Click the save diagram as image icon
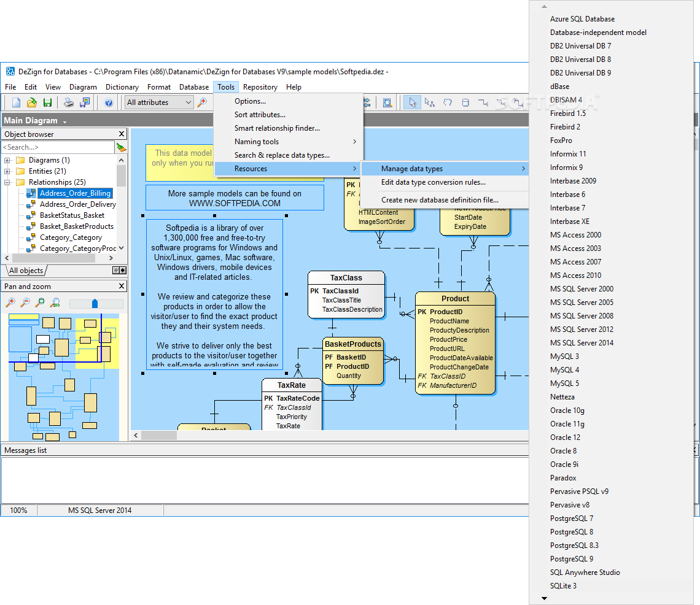Viewport: 700px width, 605px height. (x=84, y=102)
